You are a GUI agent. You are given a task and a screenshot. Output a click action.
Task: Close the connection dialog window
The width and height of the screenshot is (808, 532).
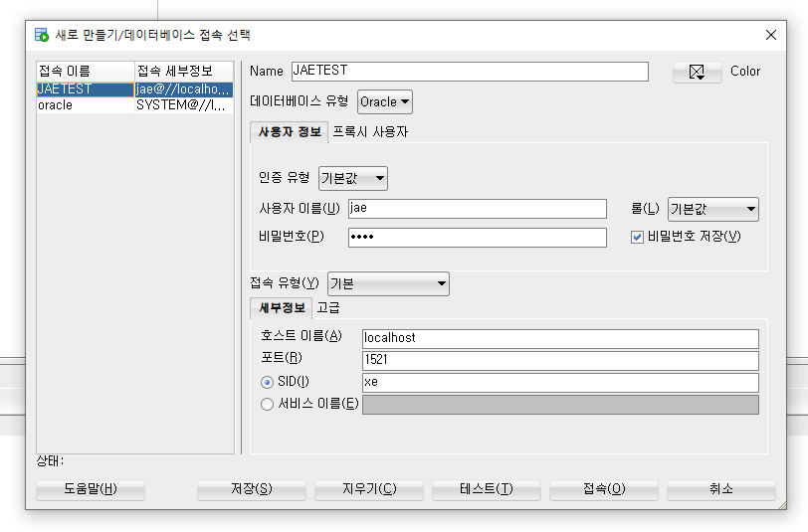point(771,35)
